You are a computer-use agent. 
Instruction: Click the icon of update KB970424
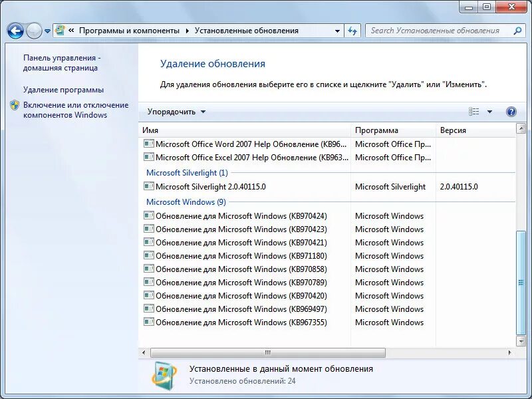[x=148, y=215]
